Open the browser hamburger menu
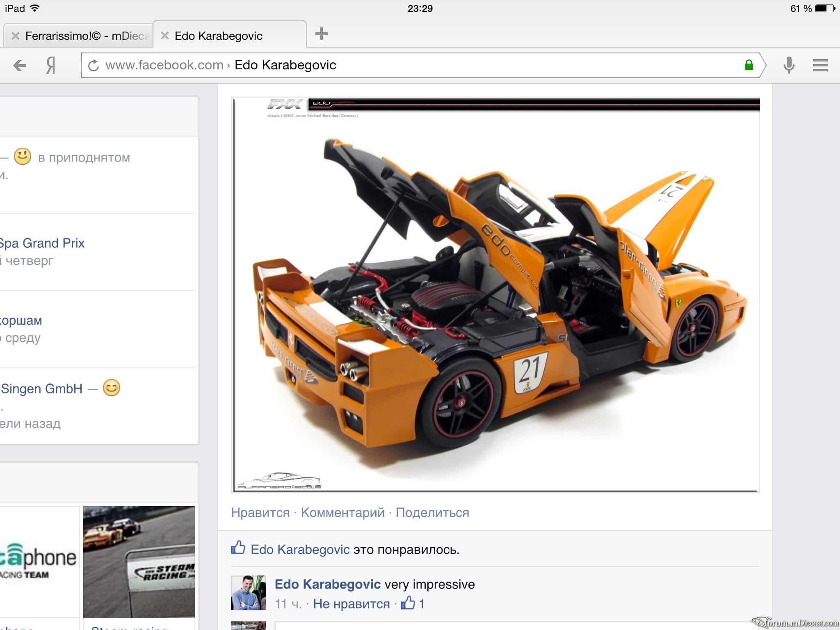This screenshot has height=630, width=840. tap(820, 65)
